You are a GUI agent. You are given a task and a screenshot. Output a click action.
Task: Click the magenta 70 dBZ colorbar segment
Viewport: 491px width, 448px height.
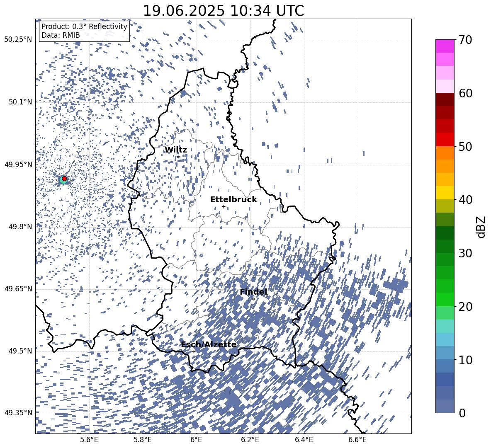click(445, 46)
